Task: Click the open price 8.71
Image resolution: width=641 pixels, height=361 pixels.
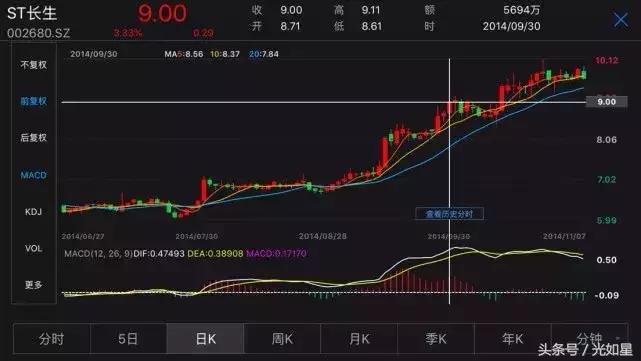Action: [290, 27]
